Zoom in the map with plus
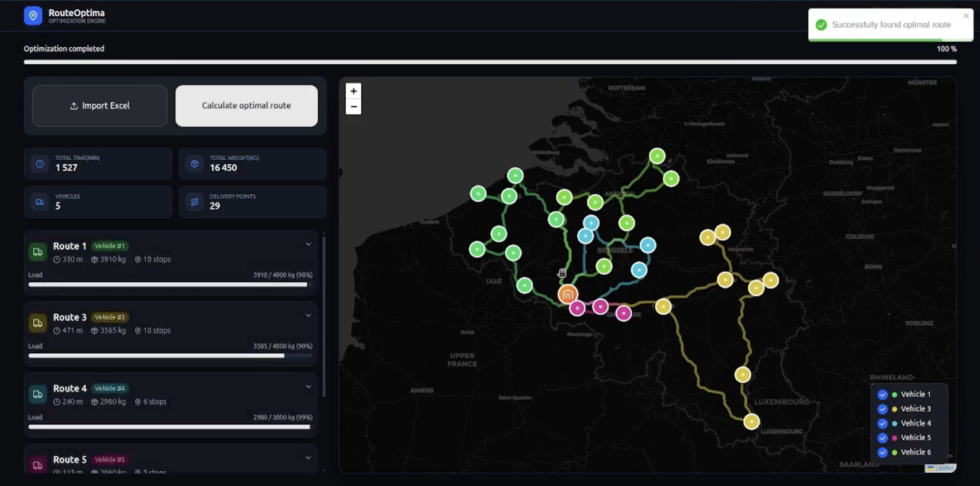Screen dimensions: 980x486 [x=353, y=91]
